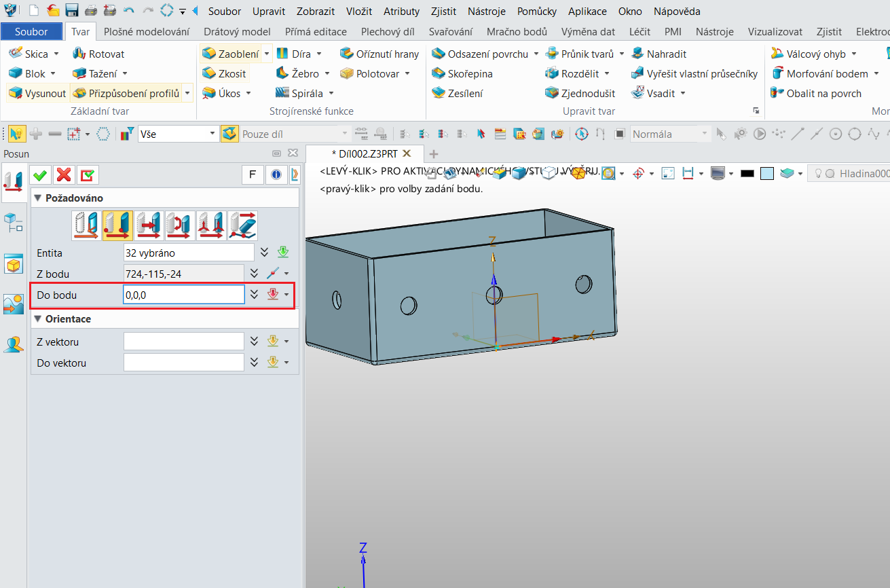890x588 pixels.
Task: Toggle the Pouze díl part-only filter icon
Action: [x=229, y=134]
